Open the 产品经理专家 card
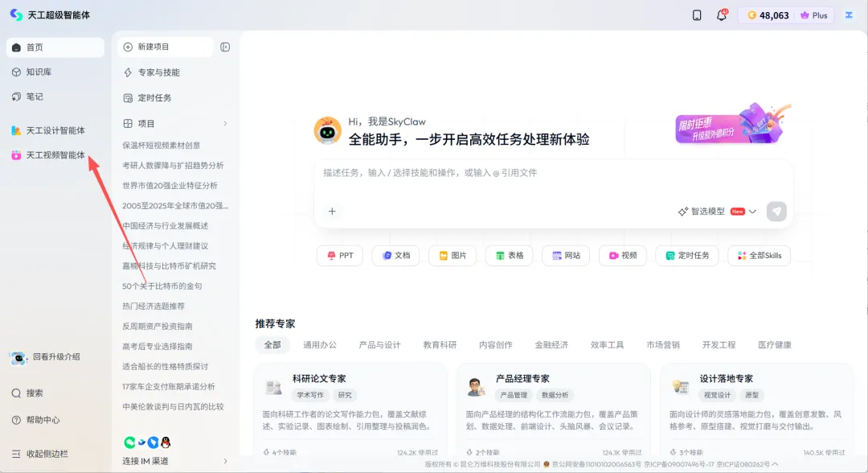This screenshot has width=868, height=473. pos(554,411)
